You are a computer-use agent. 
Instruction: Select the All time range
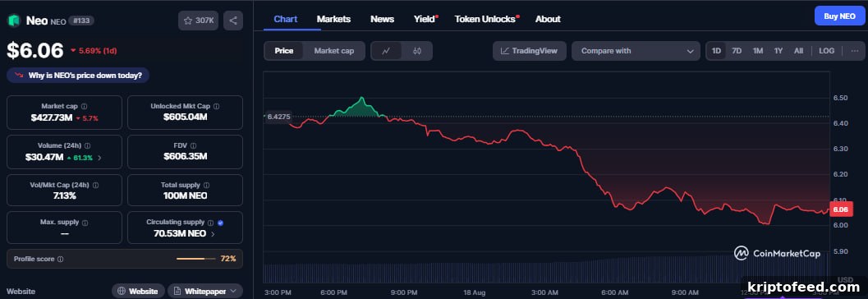pos(798,51)
